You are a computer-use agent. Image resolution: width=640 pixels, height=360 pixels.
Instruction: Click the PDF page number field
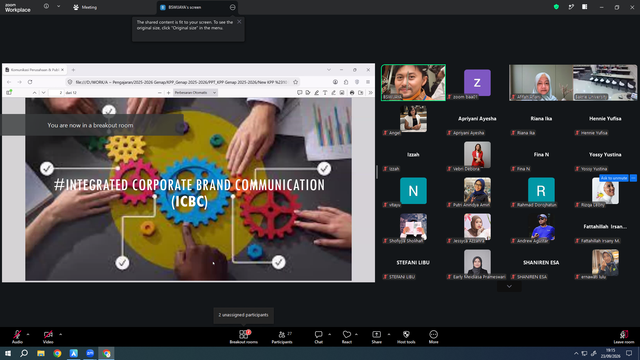pyautogui.click(x=56, y=93)
